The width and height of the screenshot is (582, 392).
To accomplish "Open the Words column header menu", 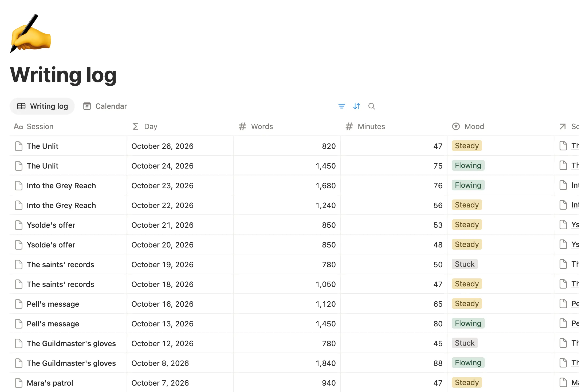I will click(x=287, y=126).
